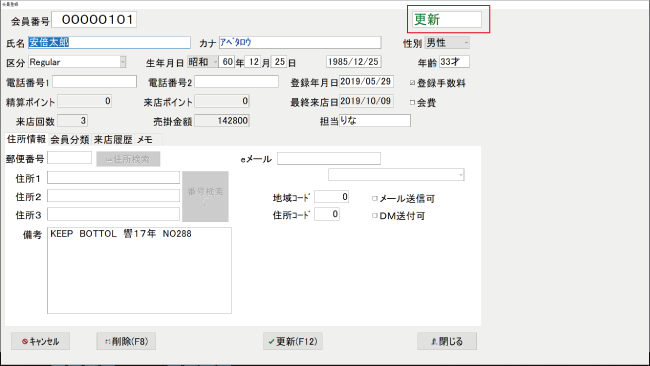The width and height of the screenshot is (650, 366).
Task: Open the 会員分類 tab
Action: point(70,140)
